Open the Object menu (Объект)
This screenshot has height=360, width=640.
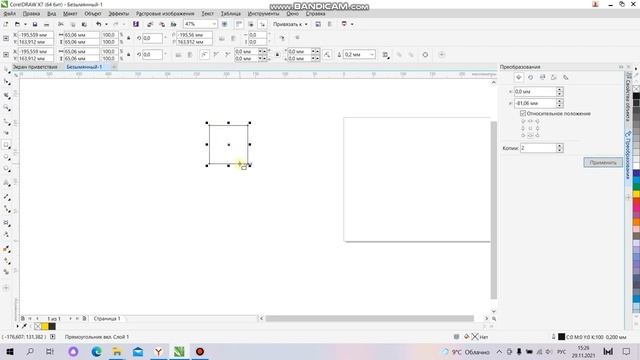pos(93,13)
